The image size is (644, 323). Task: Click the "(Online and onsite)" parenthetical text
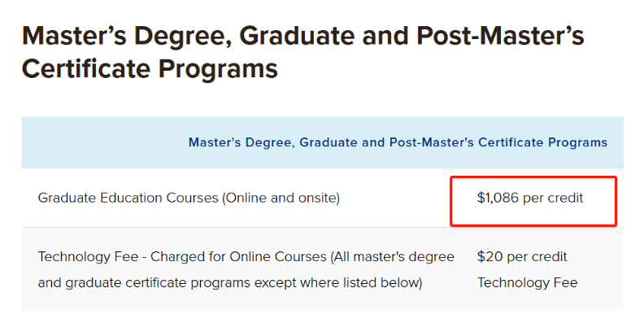pyautogui.click(x=281, y=198)
